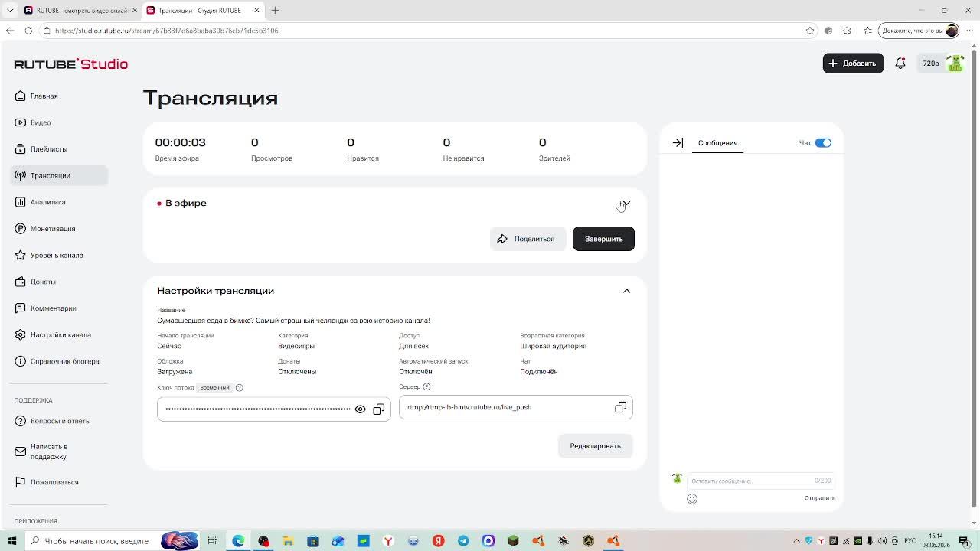Click the Вопросы и ответы icon
This screenshot has height=551, width=980.
[x=21, y=421]
